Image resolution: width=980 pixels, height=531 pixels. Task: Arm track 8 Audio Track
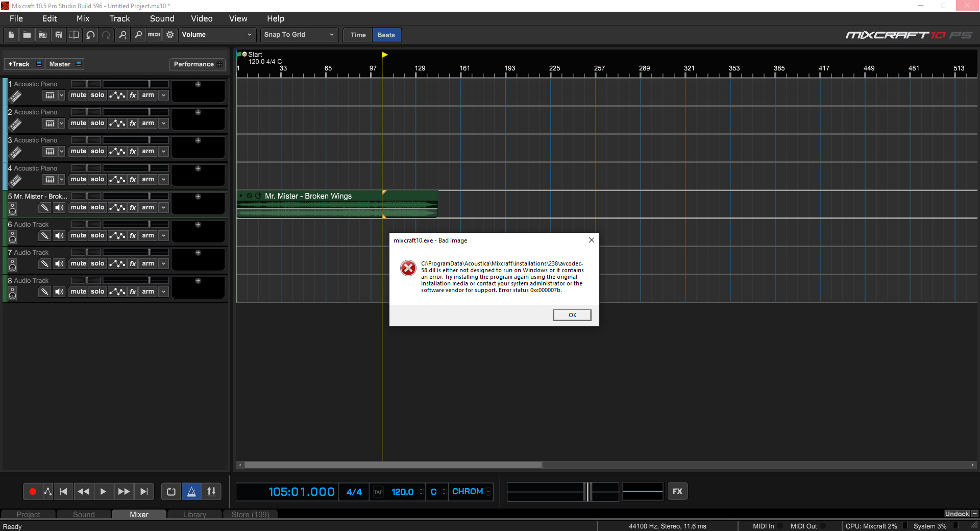(148, 292)
